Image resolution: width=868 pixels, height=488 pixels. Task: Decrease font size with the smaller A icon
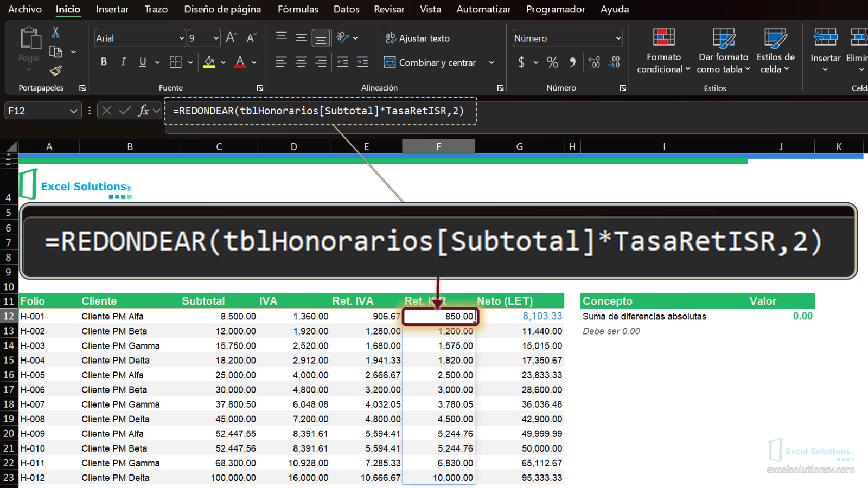point(251,37)
